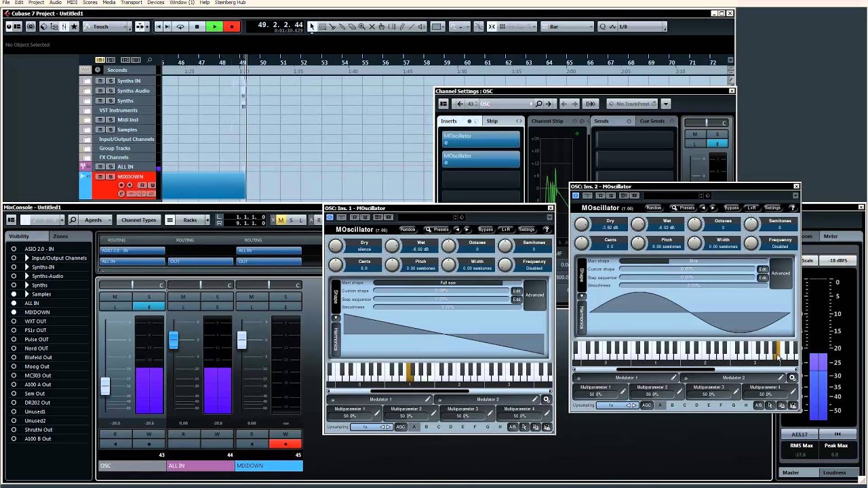Screen dimensions: 868x488
Task: Select the Glue tool in project toolbar
Action: (342, 26)
